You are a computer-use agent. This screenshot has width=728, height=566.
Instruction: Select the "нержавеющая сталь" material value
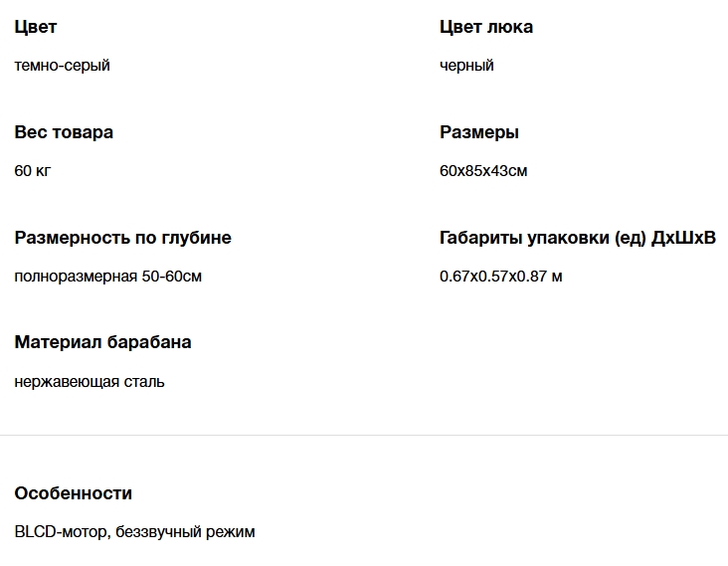pyautogui.click(x=90, y=382)
